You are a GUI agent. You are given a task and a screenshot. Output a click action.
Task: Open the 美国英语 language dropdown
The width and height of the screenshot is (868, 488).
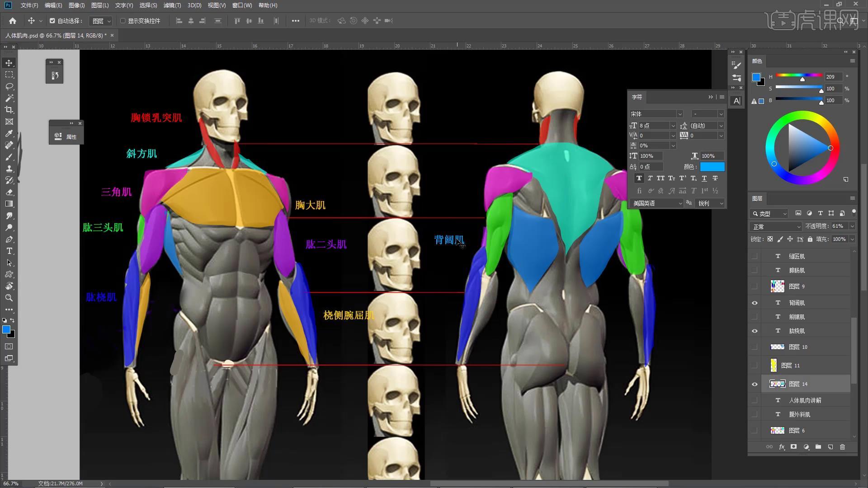(x=657, y=203)
